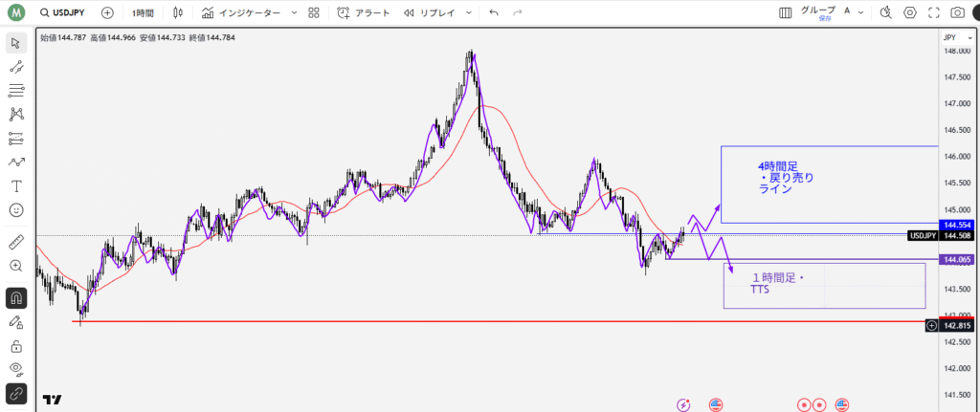Select the 1時間足・TTS text annotation
Image resolution: width=980 pixels, height=412 pixels.
tap(780, 284)
